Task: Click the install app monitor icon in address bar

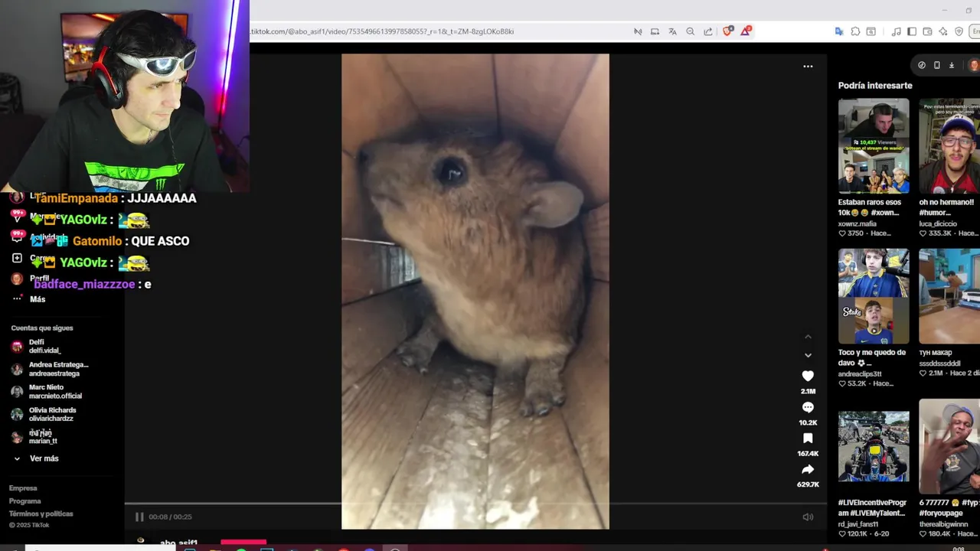Action: (655, 31)
